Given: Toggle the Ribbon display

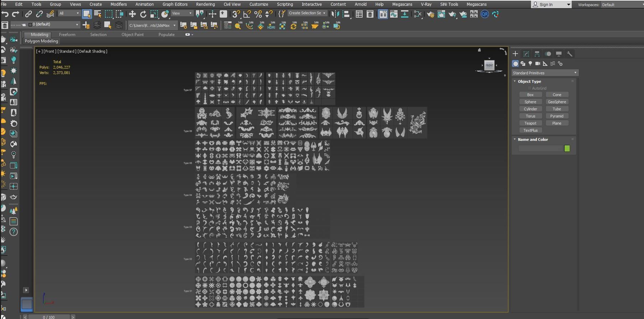Looking at the screenshot, I should 383,14.
